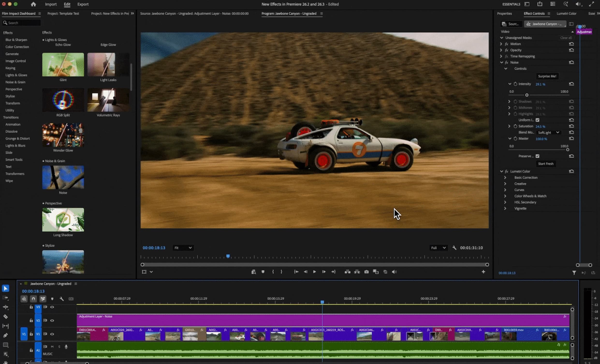600x364 pixels.
Task: Select the Color Correction category
Action: point(17,47)
